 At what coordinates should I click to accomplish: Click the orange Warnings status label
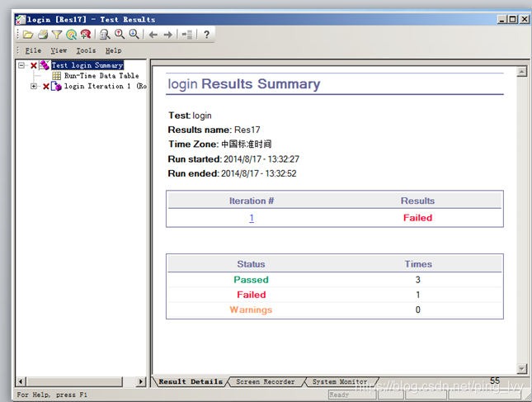pos(251,310)
